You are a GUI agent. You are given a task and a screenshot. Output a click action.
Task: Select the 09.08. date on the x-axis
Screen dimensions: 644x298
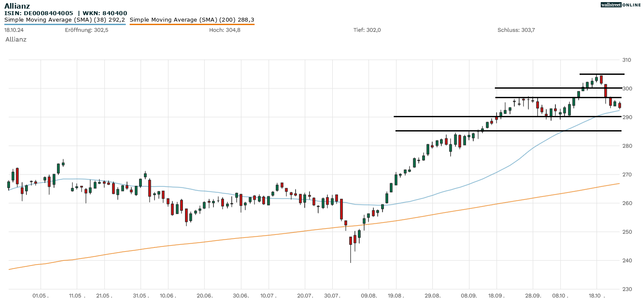[368, 295]
